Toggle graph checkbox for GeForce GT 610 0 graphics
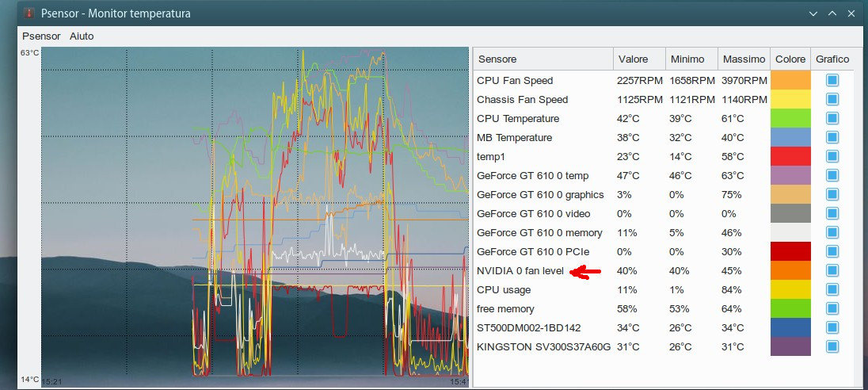This screenshot has height=390, width=868. tap(832, 194)
